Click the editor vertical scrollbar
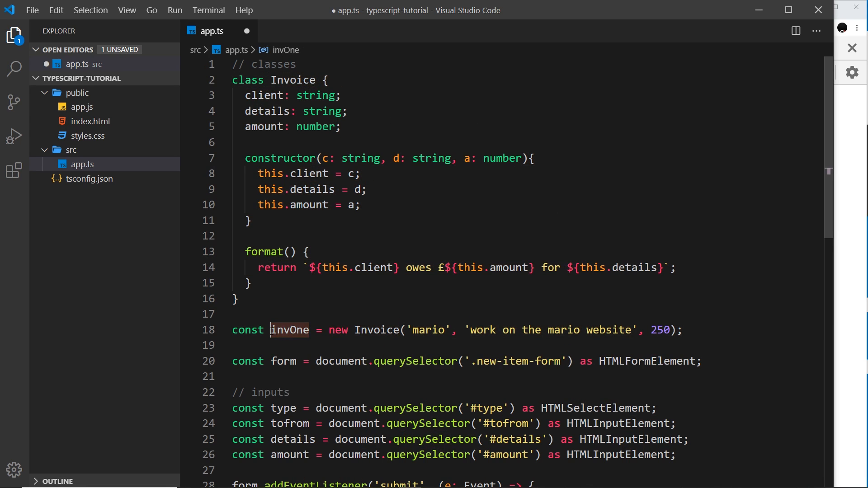Viewport: 868px width, 488px height. click(x=828, y=147)
